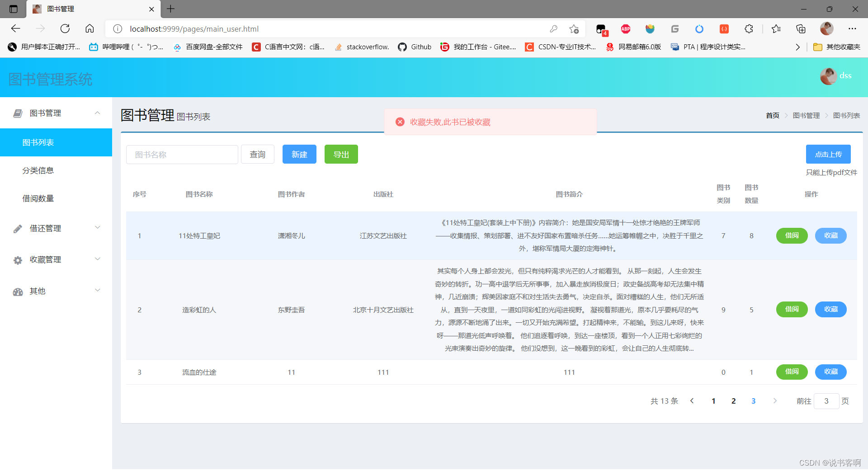Reload the page with refresh icon
The height and width of the screenshot is (471, 868).
[65, 29]
